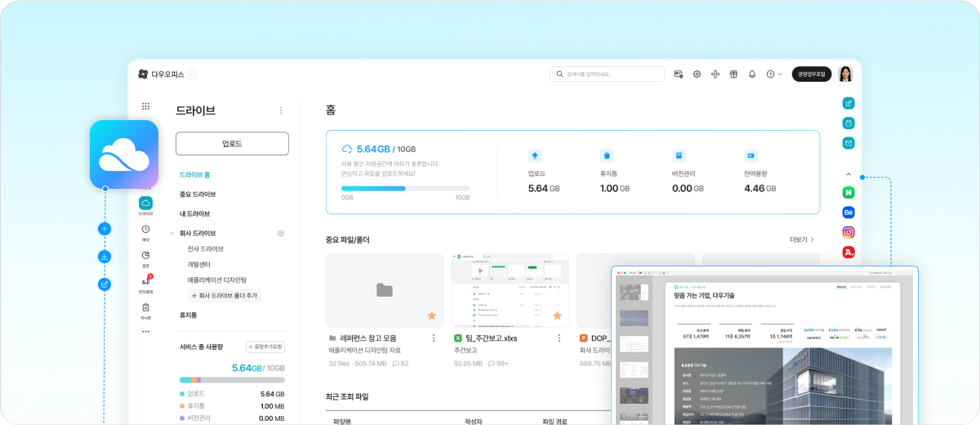The height and width of the screenshot is (425, 980).
Task: Open the gift icon in top bar
Action: (x=733, y=74)
